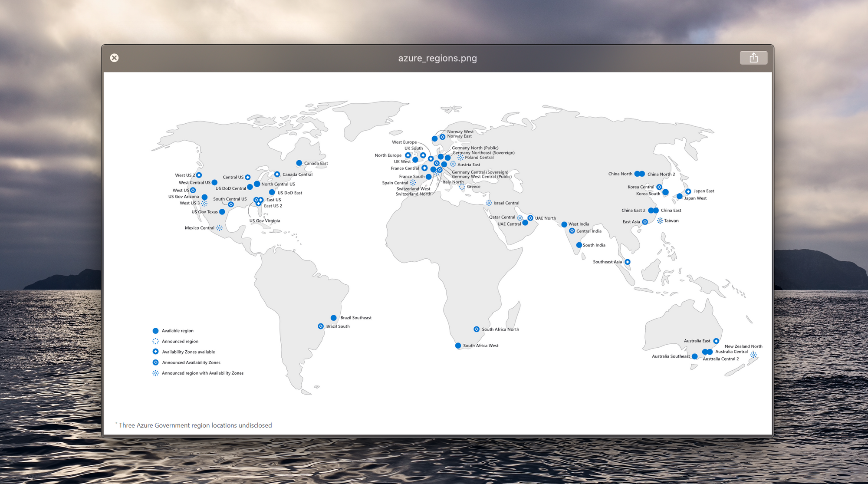The height and width of the screenshot is (484, 868).
Task: Close the image viewer window
Action: (114, 58)
